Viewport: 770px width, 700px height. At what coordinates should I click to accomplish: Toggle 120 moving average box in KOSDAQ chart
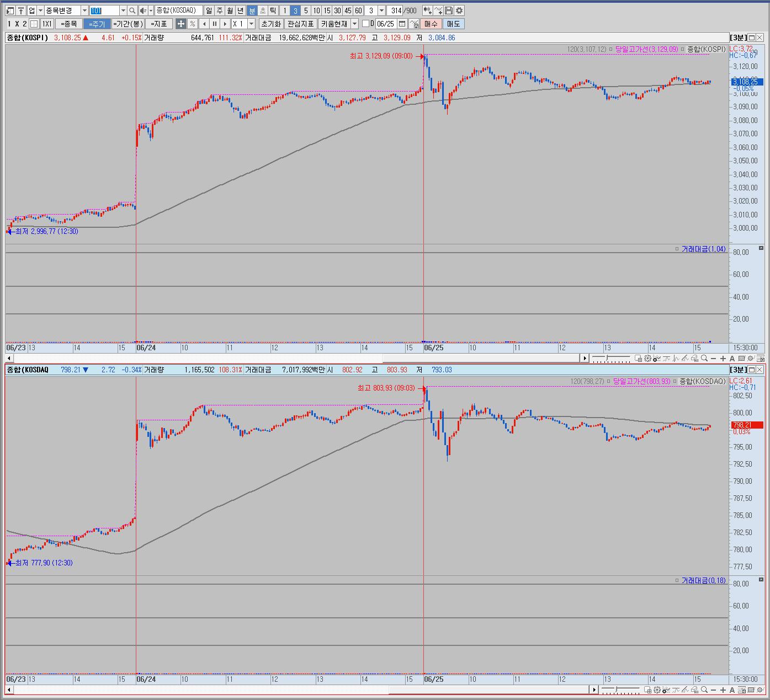pyautogui.click(x=609, y=381)
